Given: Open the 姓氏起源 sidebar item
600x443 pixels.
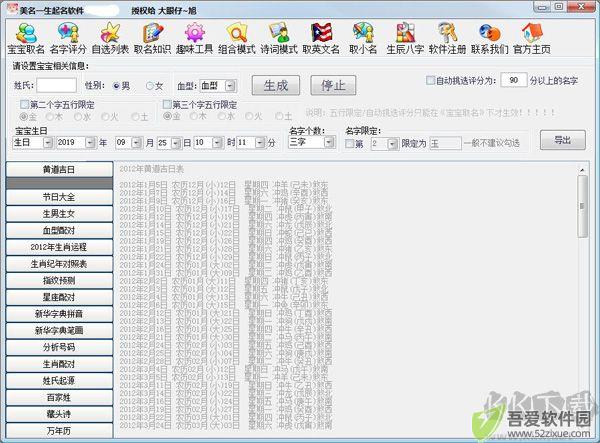Looking at the screenshot, I should 59,381.
